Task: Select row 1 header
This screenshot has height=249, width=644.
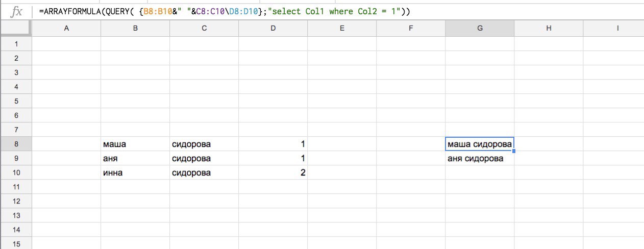Action: click(16, 44)
